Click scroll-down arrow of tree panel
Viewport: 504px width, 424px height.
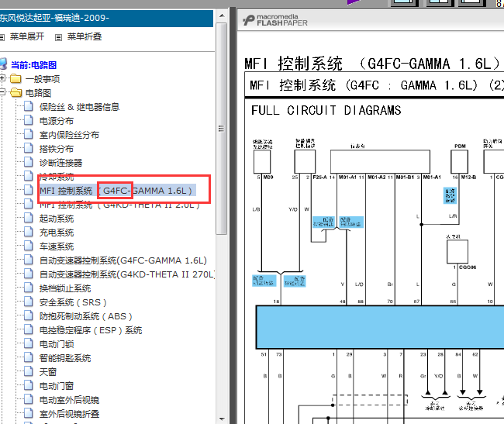(222, 419)
